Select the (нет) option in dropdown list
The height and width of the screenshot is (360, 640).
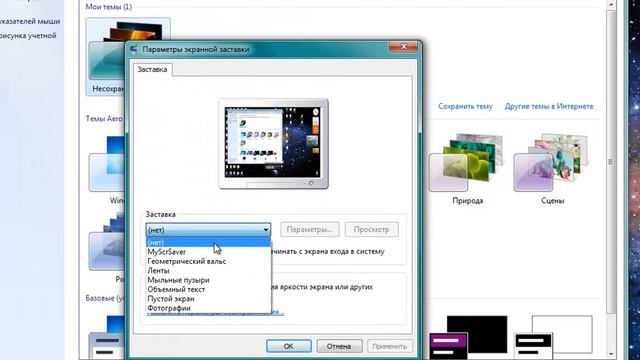click(208, 242)
